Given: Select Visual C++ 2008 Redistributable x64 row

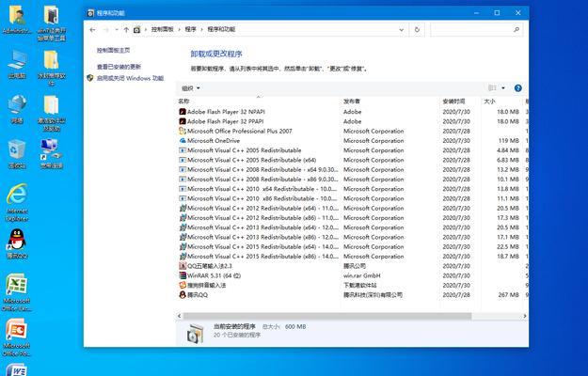Looking at the screenshot, I should 351,169.
